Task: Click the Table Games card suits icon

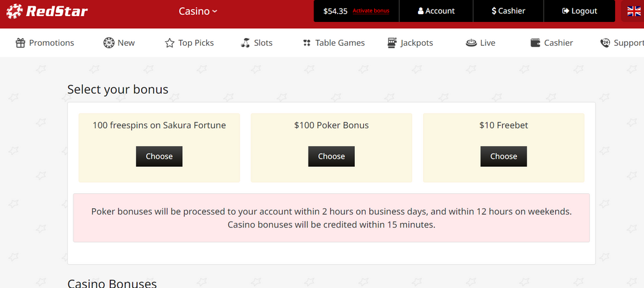Action: click(x=307, y=43)
